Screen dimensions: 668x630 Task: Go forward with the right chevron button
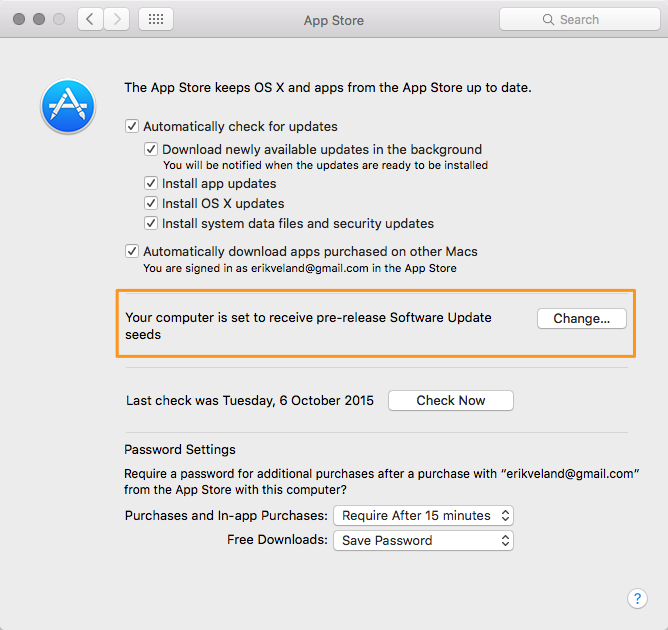click(x=117, y=19)
